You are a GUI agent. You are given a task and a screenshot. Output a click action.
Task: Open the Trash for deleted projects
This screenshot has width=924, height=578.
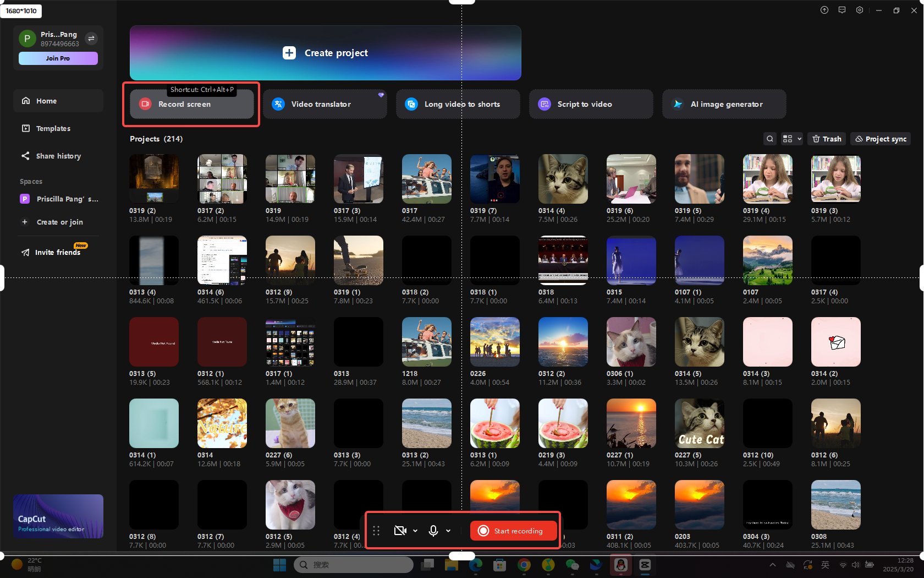[x=827, y=139]
